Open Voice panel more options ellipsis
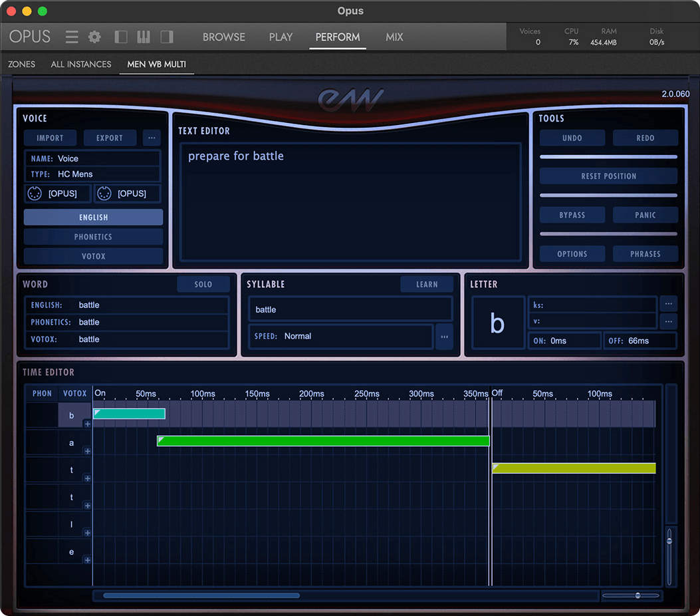Image resolution: width=700 pixels, height=616 pixels. click(x=152, y=138)
